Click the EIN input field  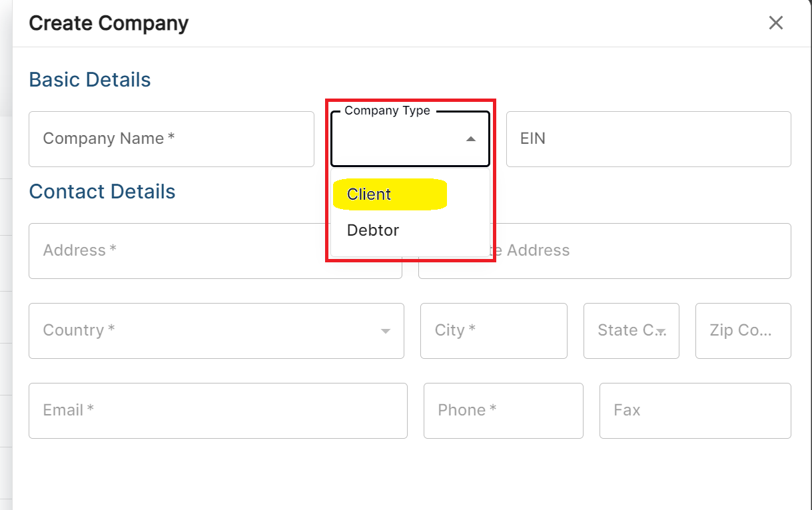(x=647, y=139)
